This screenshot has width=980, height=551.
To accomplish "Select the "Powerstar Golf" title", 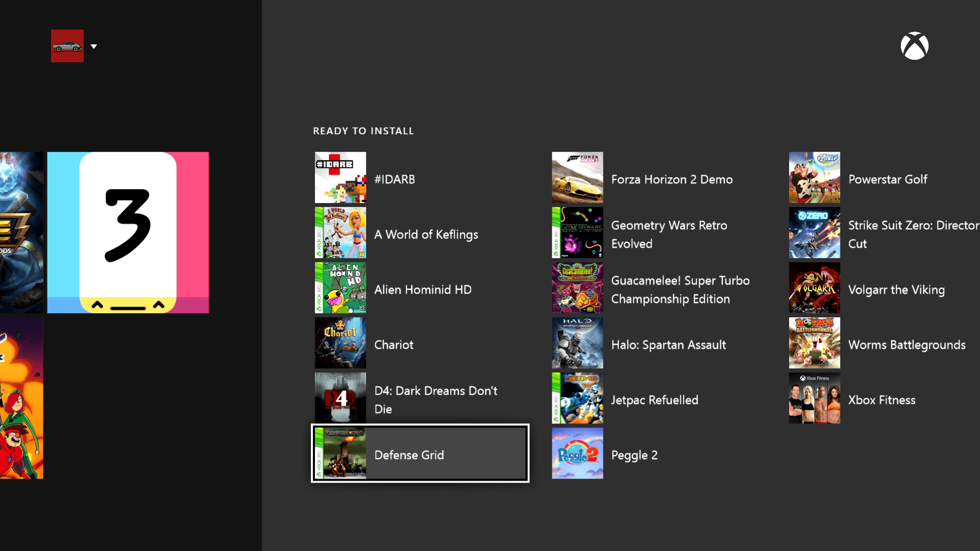I will (888, 180).
